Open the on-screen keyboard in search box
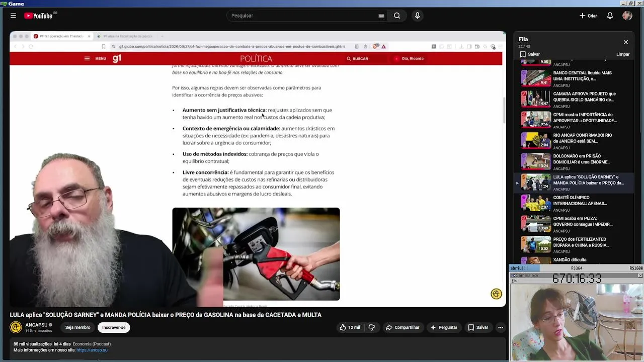 point(381,16)
